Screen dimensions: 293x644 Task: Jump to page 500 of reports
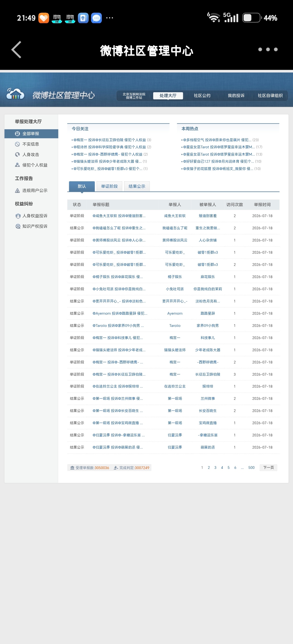coord(251,468)
